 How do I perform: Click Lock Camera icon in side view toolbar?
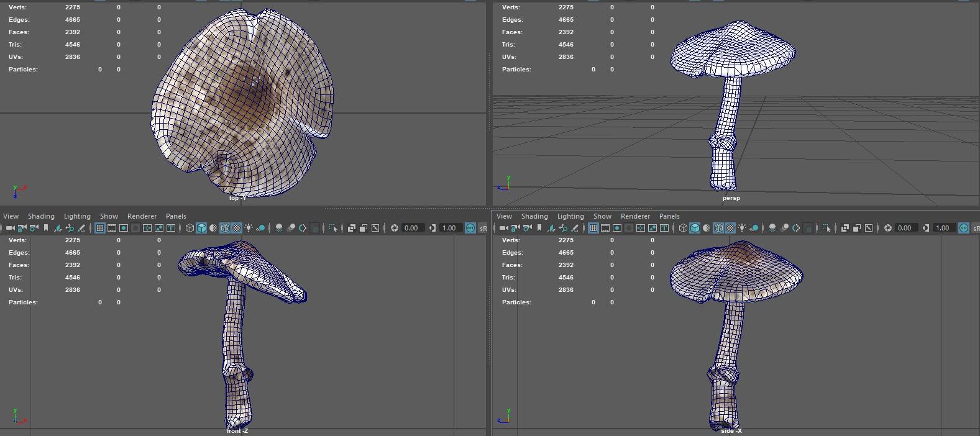pos(515,228)
